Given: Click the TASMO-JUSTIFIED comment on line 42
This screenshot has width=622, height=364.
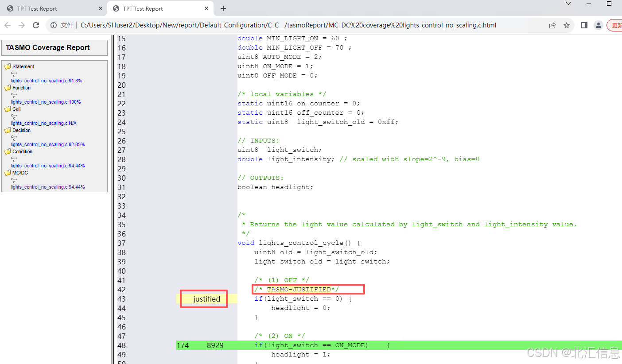Looking at the screenshot, I should click(297, 289).
